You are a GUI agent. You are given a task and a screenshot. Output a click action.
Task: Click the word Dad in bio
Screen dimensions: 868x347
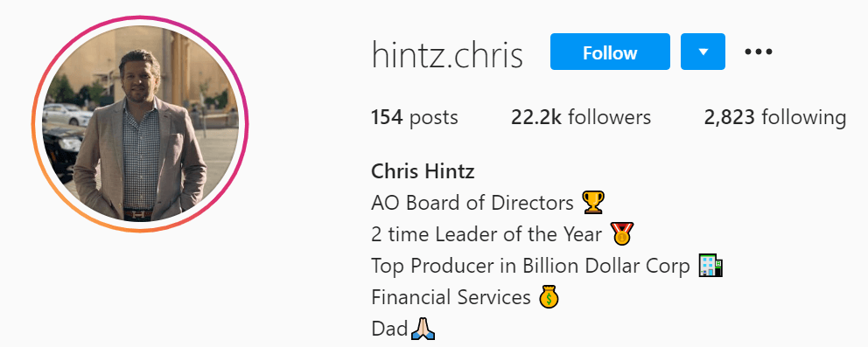tap(389, 329)
